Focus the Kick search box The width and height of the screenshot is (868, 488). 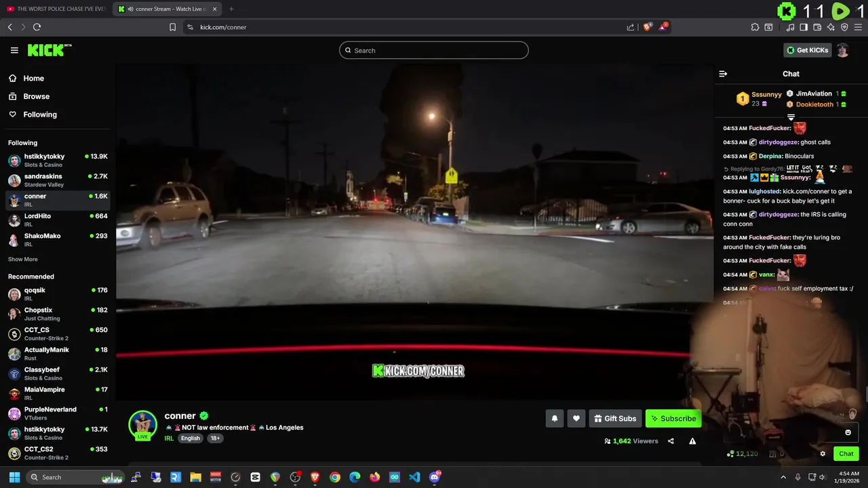[433, 50]
